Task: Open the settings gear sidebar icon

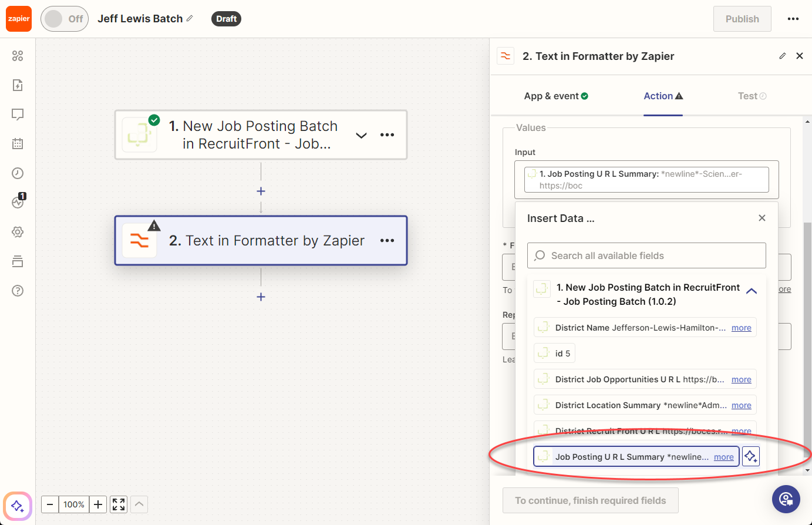Action: pyautogui.click(x=18, y=232)
